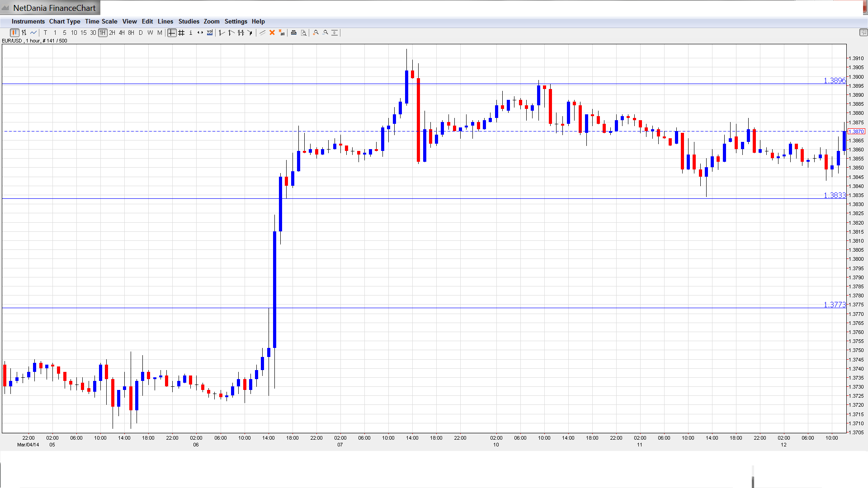Click the orange X delete icon

(272, 33)
